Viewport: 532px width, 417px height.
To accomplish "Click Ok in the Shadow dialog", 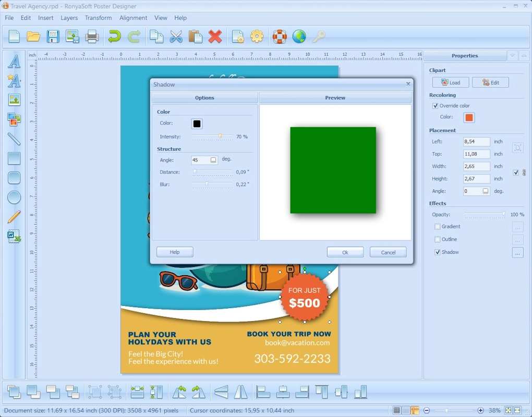I will pyautogui.click(x=345, y=252).
